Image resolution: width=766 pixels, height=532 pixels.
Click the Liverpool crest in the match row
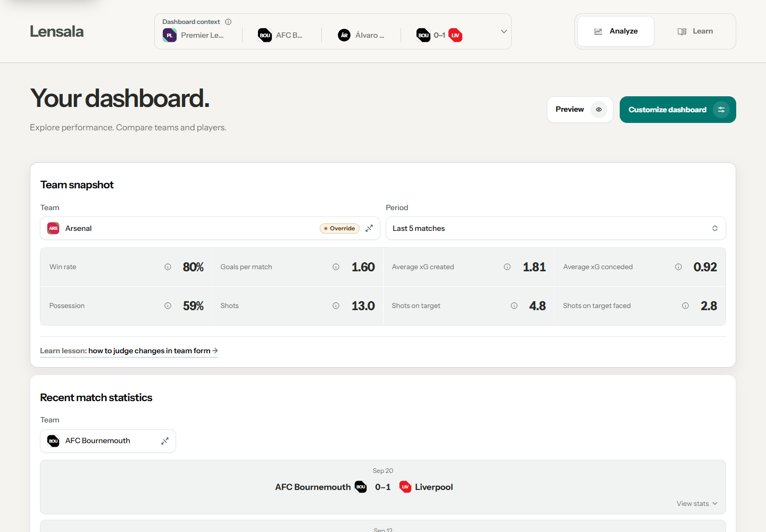405,487
